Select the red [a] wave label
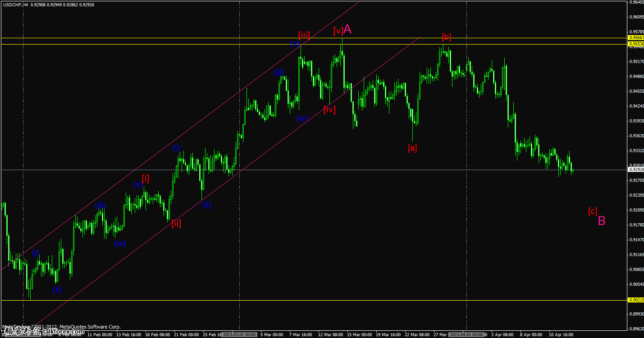The width and height of the screenshot is (644, 338). pos(412,148)
